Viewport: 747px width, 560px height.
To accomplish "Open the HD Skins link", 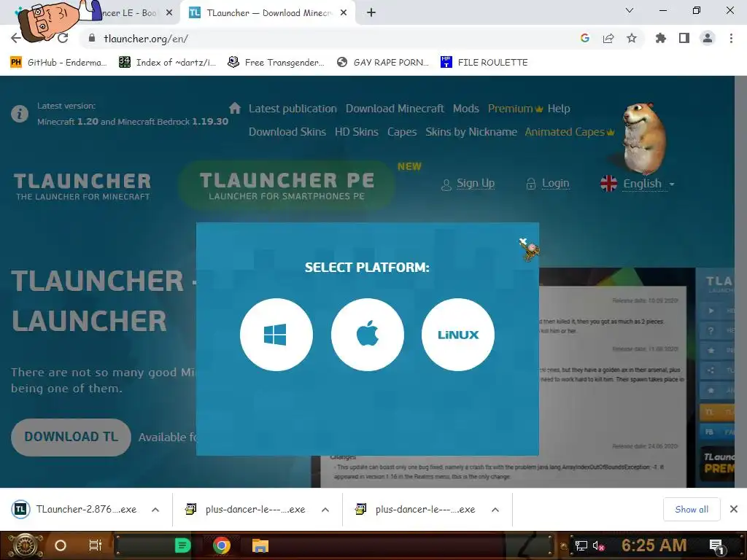I will (x=356, y=132).
